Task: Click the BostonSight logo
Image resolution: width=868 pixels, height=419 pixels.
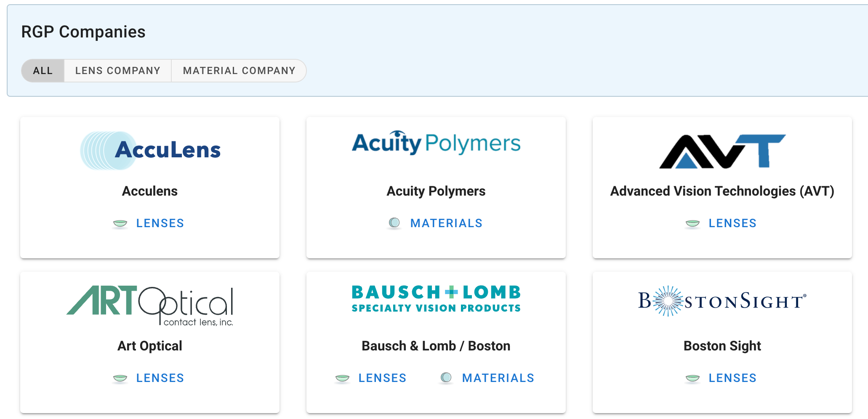Action: [722, 301]
